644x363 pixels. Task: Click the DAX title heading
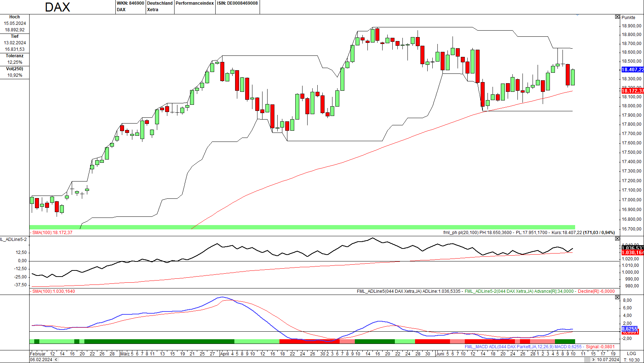pyautogui.click(x=57, y=7)
